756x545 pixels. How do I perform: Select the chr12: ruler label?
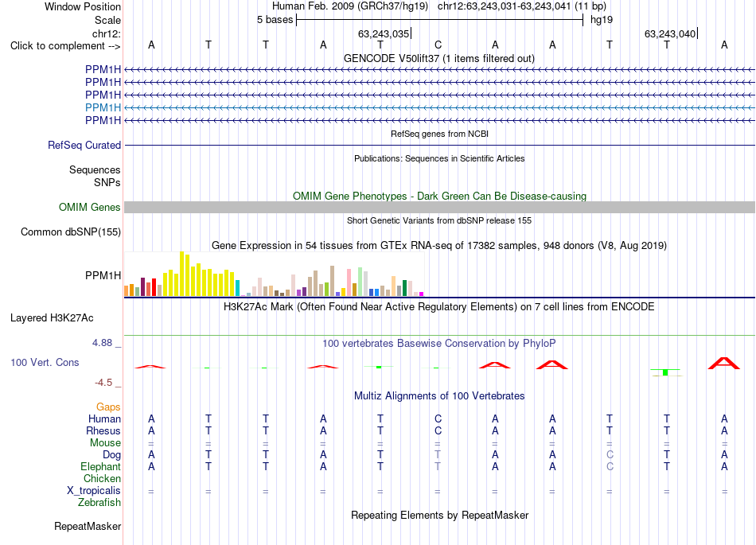click(x=106, y=33)
